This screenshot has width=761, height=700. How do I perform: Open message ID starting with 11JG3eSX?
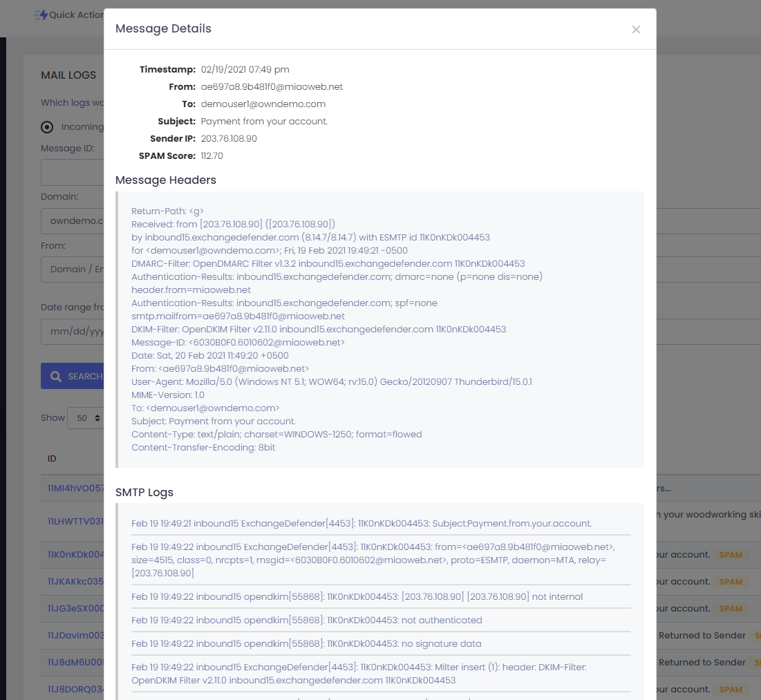point(75,608)
